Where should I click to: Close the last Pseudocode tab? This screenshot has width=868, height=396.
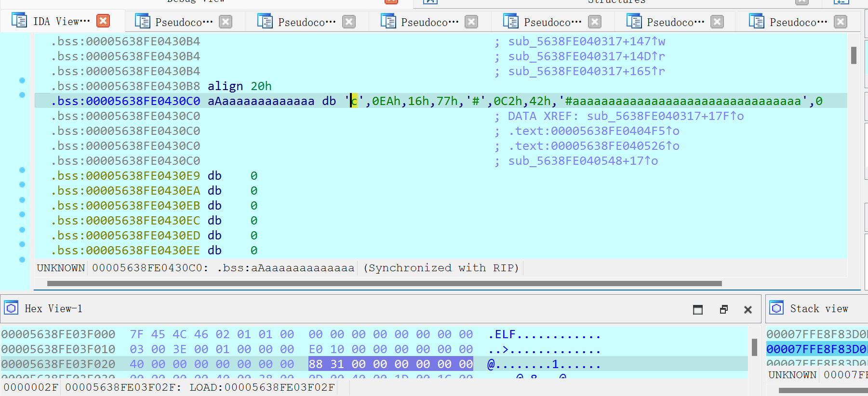[x=841, y=22]
